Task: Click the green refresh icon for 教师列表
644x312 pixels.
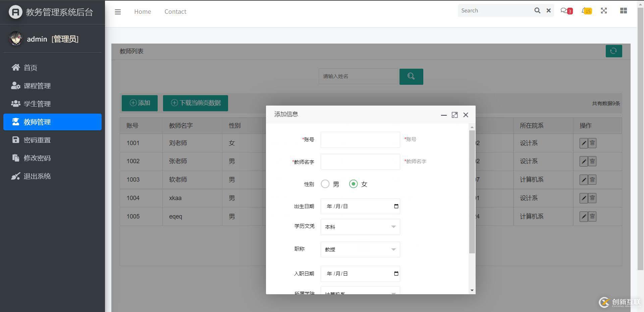Action: (x=613, y=51)
